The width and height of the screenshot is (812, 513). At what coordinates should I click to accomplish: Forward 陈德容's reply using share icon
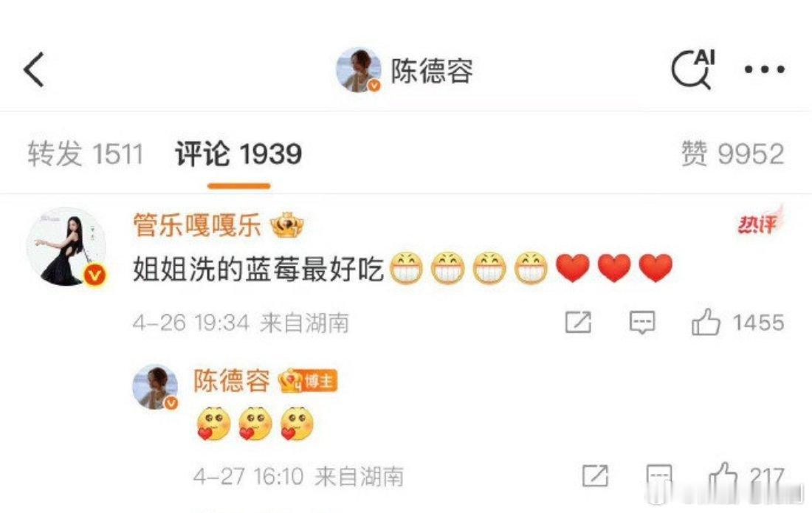pyautogui.click(x=595, y=475)
